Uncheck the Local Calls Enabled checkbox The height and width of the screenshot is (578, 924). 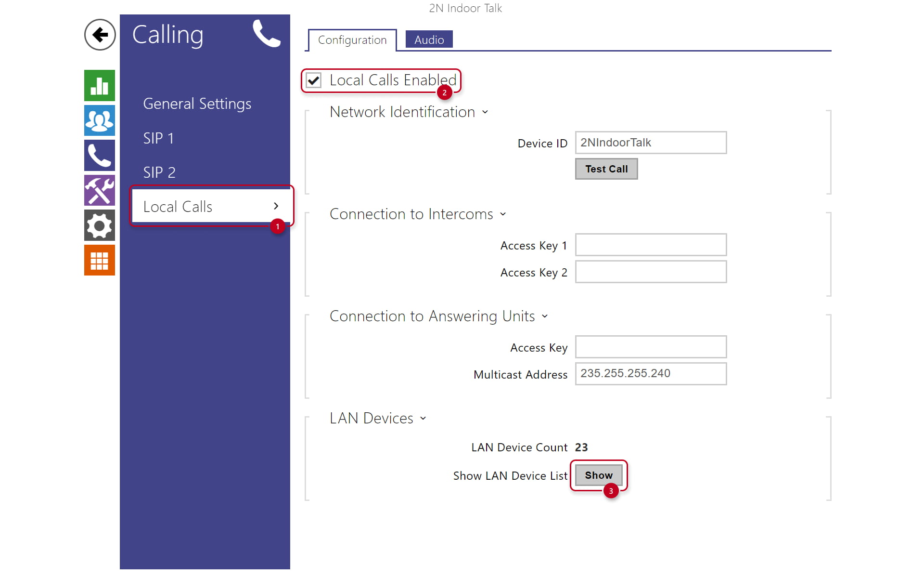coord(314,80)
